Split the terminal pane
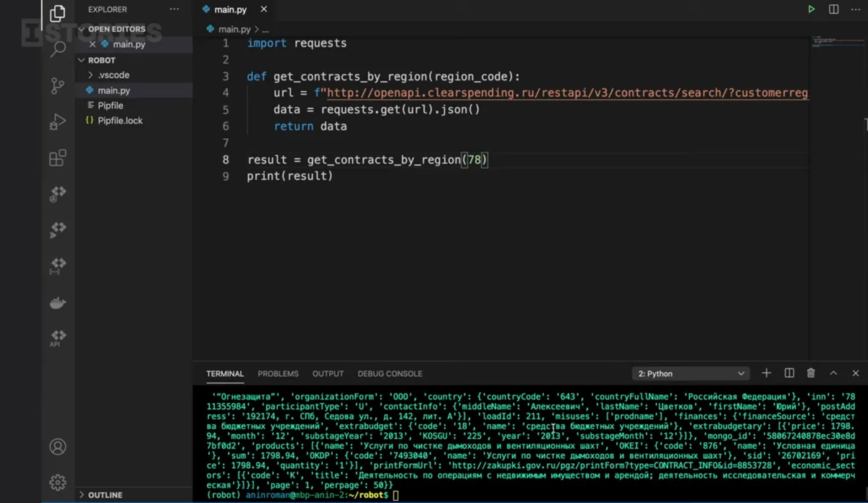The image size is (868, 503). point(789,373)
